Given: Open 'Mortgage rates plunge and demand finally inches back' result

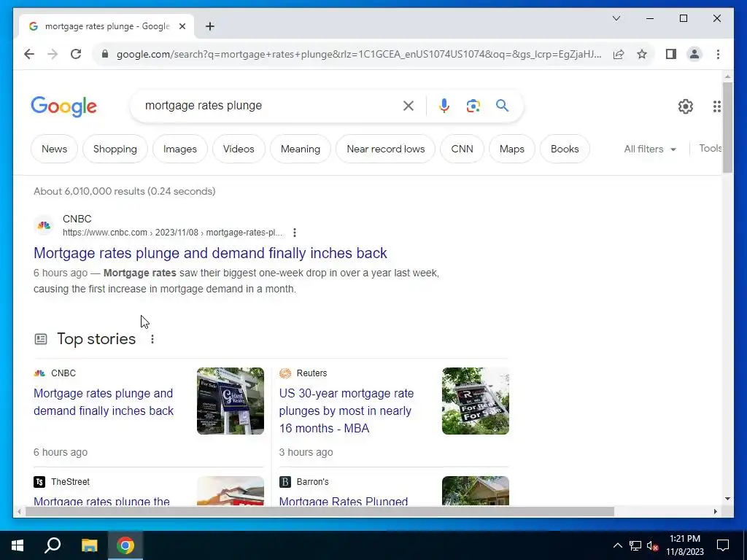Looking at the screenshot, I should point(210,253).
